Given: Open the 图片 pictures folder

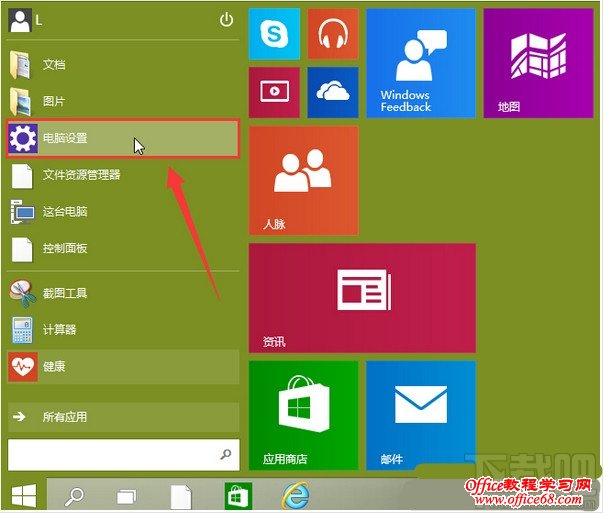Looking at the screenshot, I should [123, 101].
